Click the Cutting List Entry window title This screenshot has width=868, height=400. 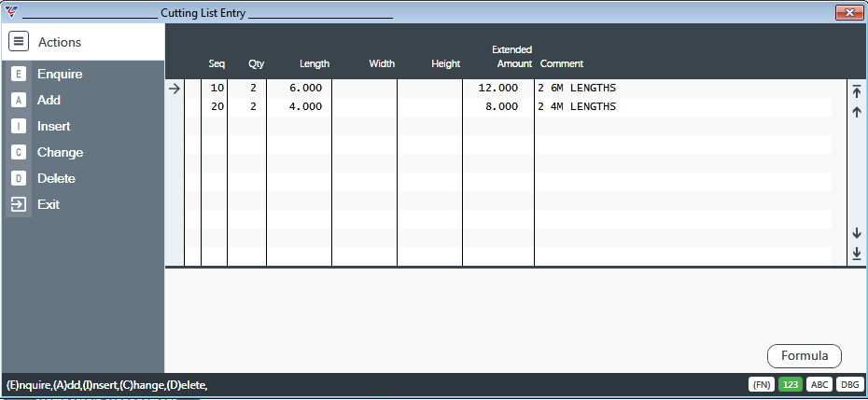pos(203,13)
